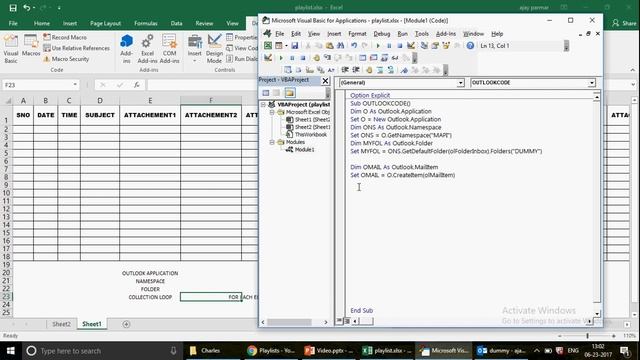Viewport: 640px width, 360px height.
Task: Click Toggle Bookmark flag icon in Edit toolbar
Action: [404, 70]
